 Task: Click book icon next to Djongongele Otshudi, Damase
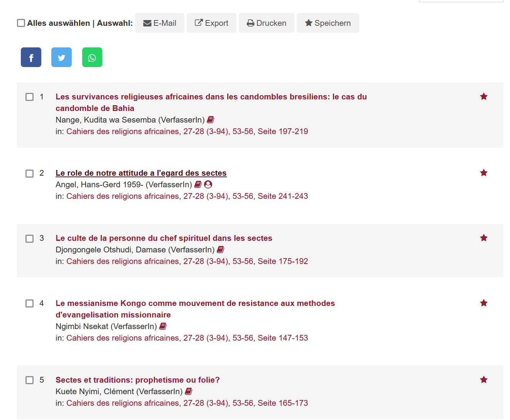(x=221, y=250)
